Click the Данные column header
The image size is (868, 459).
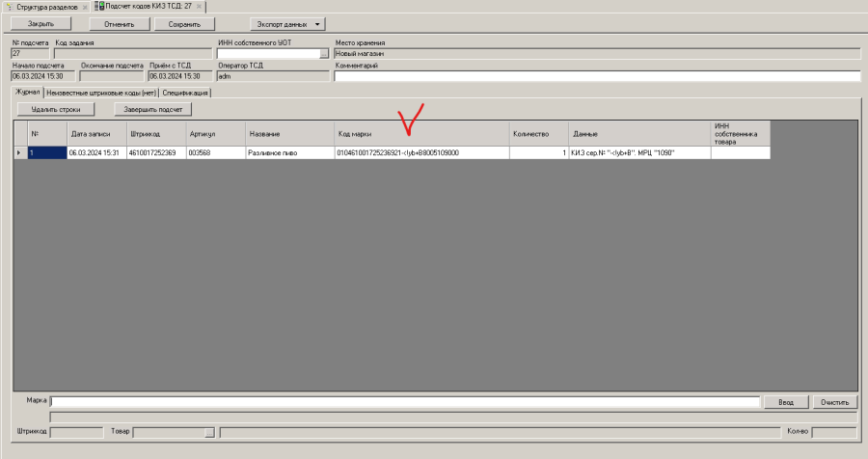pos(640,134)
